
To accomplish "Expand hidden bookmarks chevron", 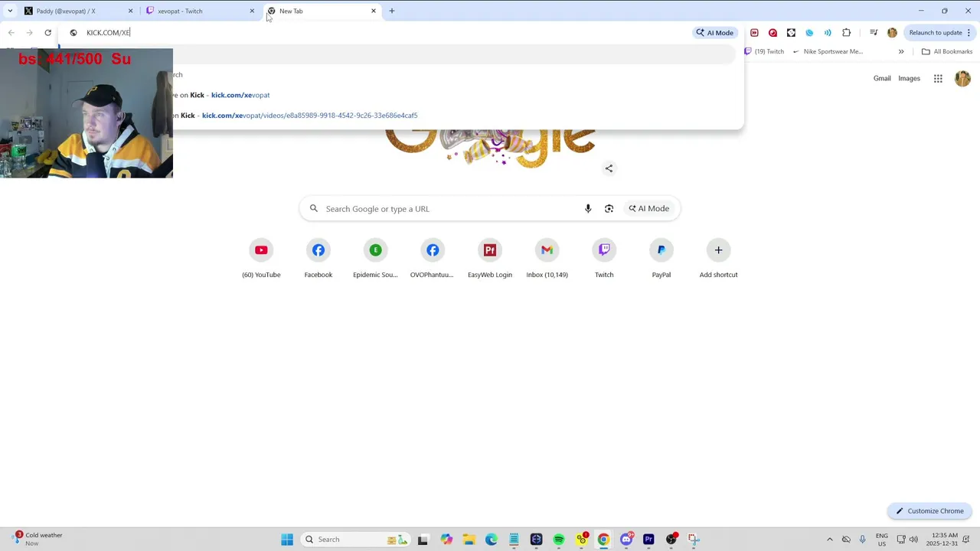I will [x=901, y=51].
